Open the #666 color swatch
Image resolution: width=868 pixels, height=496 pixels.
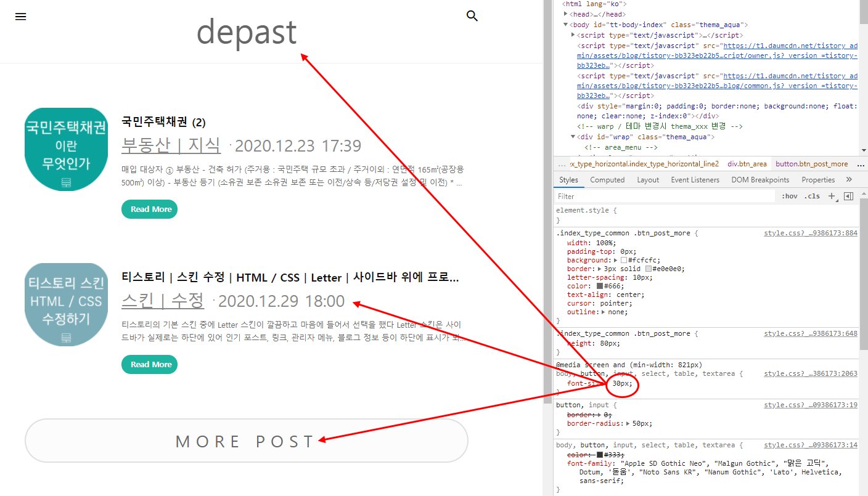(600, 287)
